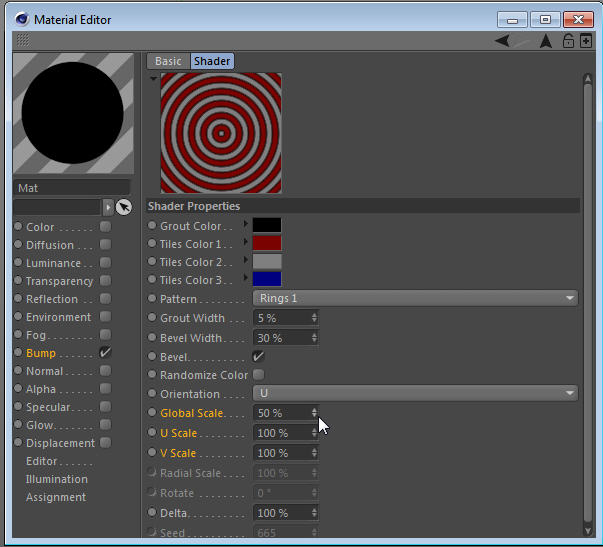Click the red Tiles Color 1 swatch
The height and width of the screenshot is (547, 603).
[267, 243]
